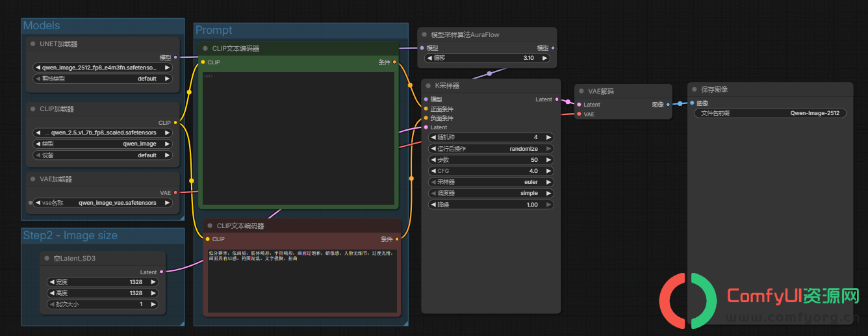Viewport: 868px width, 336px height.
Task: Increase 降噪 1.00 with right arrow
Action: 549,205
